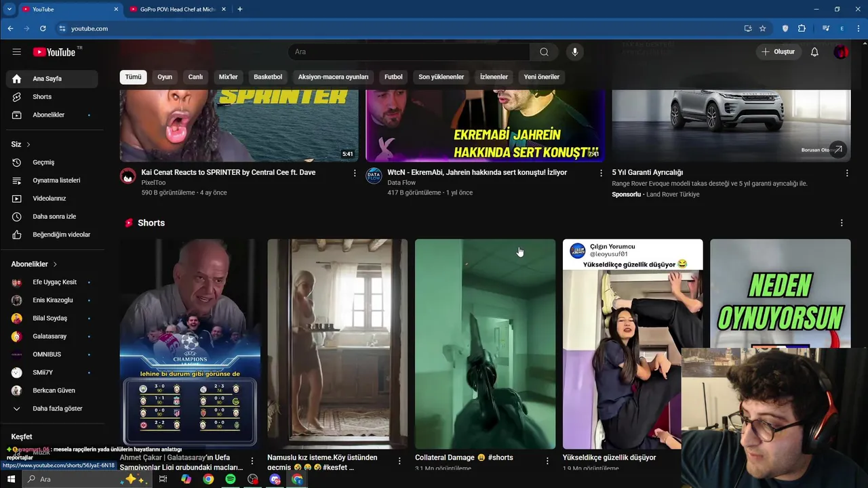
Task: Open Galatasaray subscription channel
Action: pos(52,336)
